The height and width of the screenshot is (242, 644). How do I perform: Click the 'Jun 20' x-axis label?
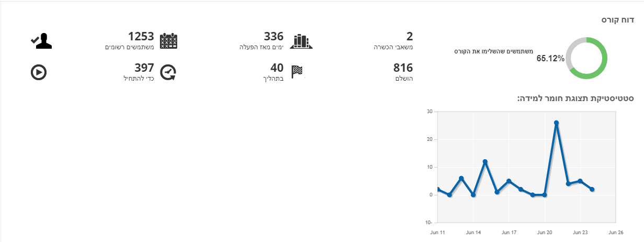545,232
